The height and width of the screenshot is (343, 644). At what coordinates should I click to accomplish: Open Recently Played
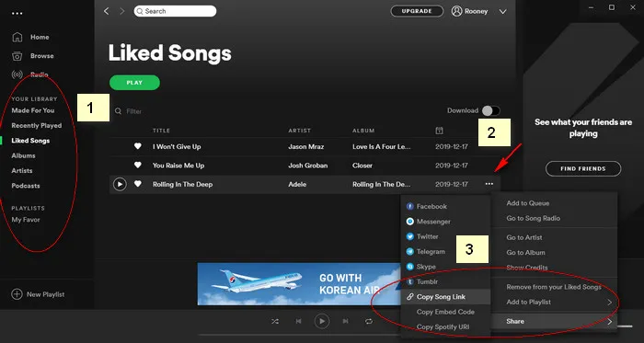(x=37, y=126)
